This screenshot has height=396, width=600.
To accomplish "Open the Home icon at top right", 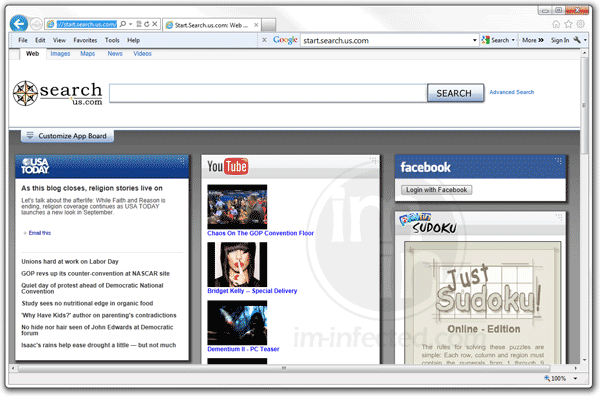I will coord(556,24).
